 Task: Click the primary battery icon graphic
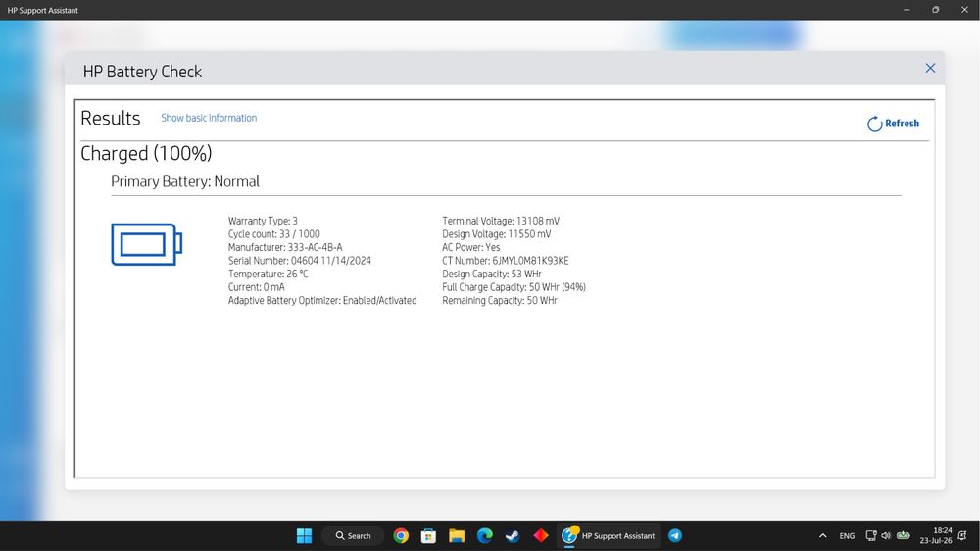pos(147,244)
